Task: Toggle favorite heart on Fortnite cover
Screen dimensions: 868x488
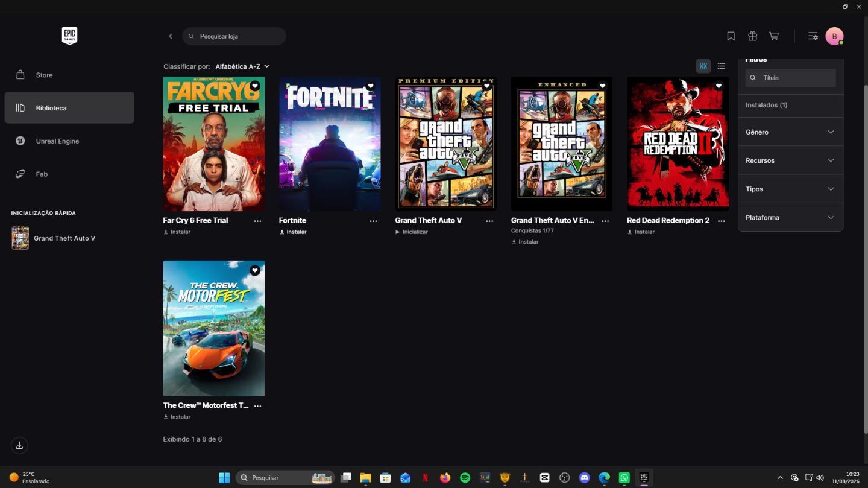Action: (371, 86)
